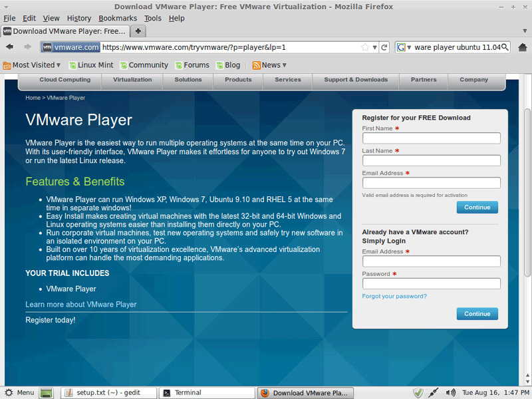The height and width of the screenshot is (399, 532).
Task: Open the Tools menu
Action: coord(153,19)
